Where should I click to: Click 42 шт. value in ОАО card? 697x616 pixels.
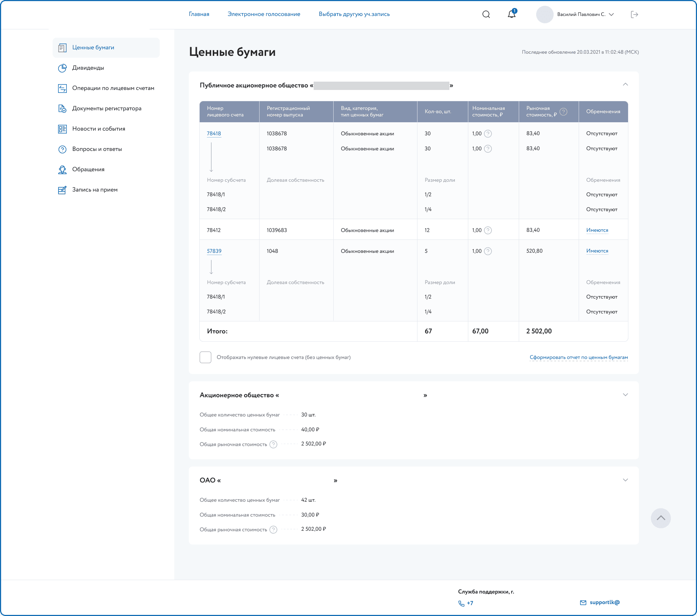coord(308,500)
